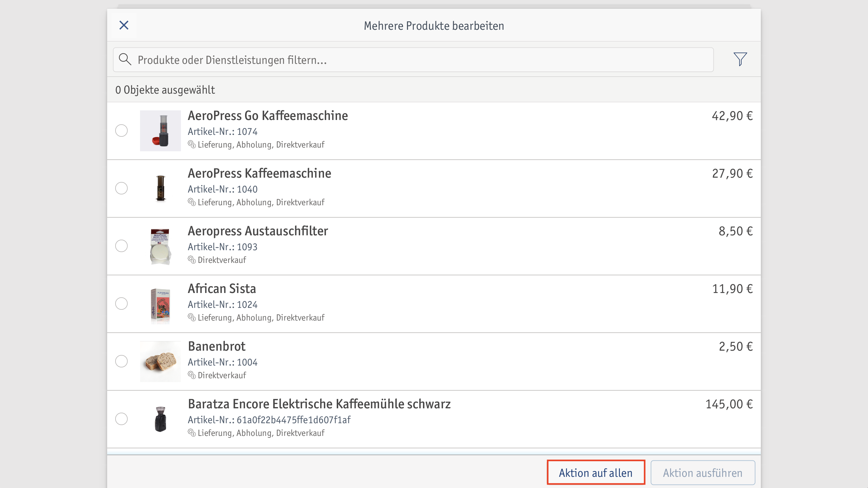Click the Banenbrot title
Viewport: 868px width, 488px height.
coord(217,346)
